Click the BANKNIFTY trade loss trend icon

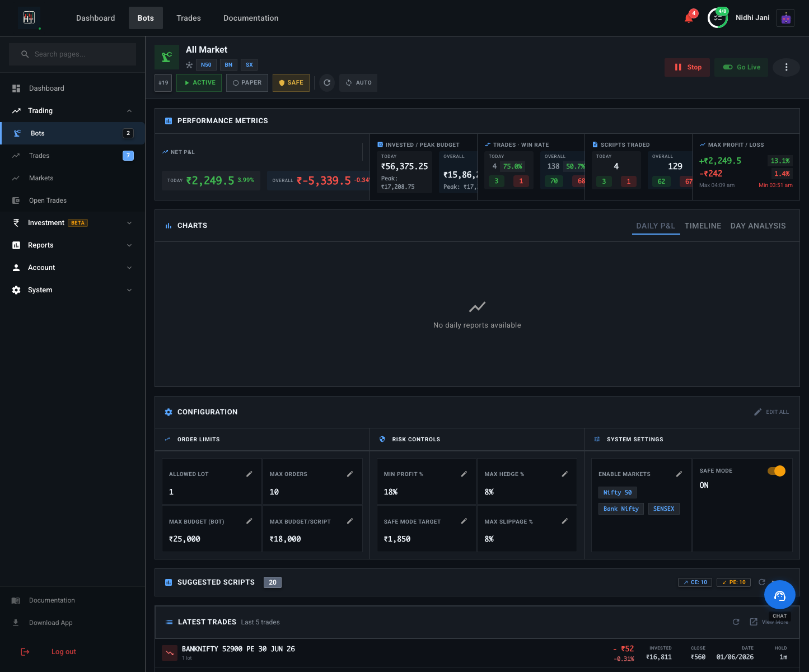tap(170, 653)
